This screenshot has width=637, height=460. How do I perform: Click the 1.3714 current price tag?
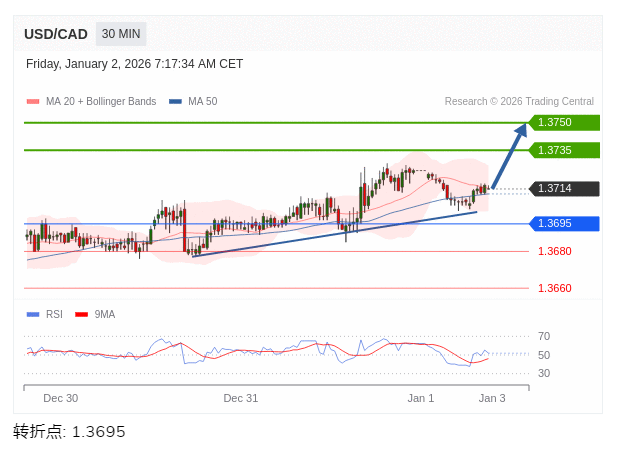point(563,188)
